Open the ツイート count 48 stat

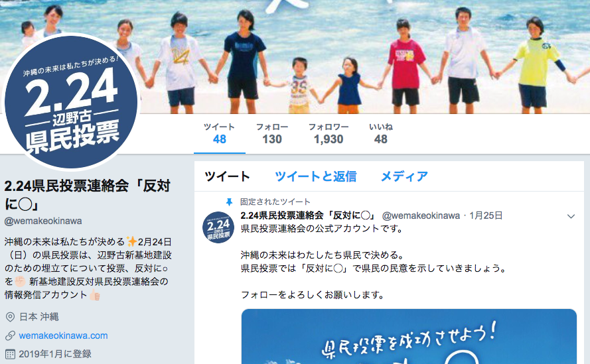click(220, 133)
